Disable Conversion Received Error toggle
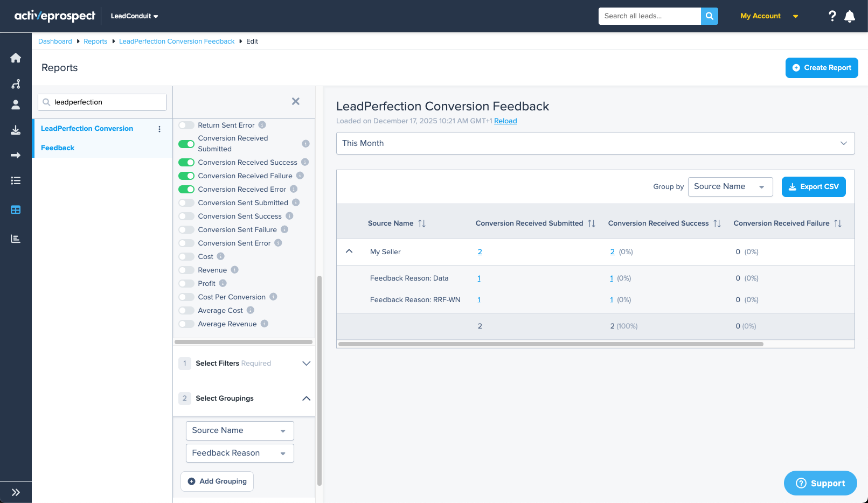868x503 pixels. coord(186,189)
